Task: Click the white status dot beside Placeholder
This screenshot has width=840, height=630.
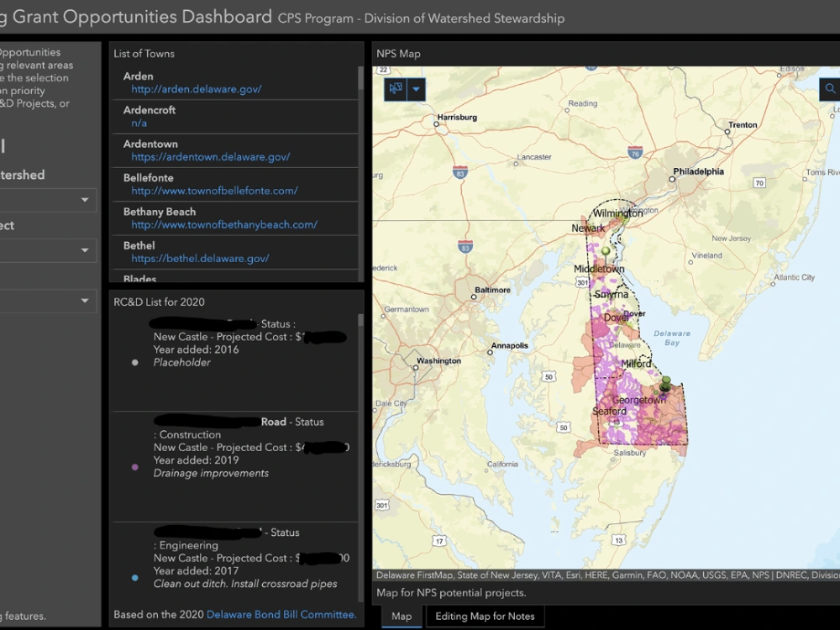Action: click(135, 363)
